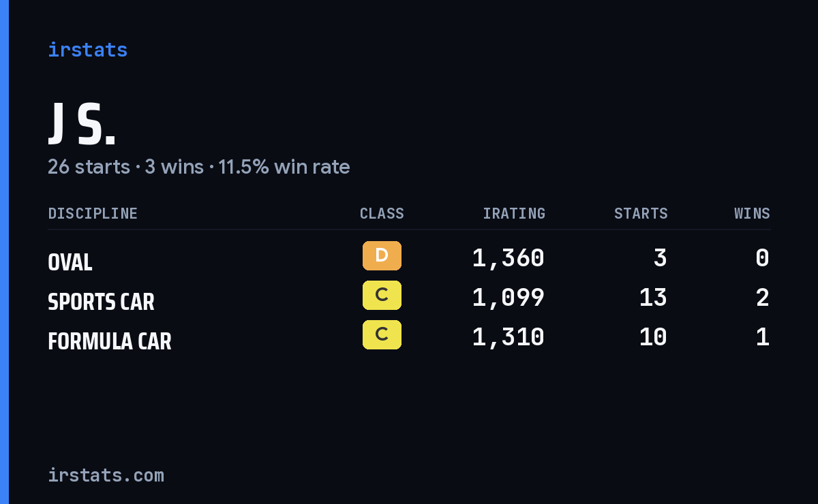Select the SPORTS CAR discipline label

101,302
